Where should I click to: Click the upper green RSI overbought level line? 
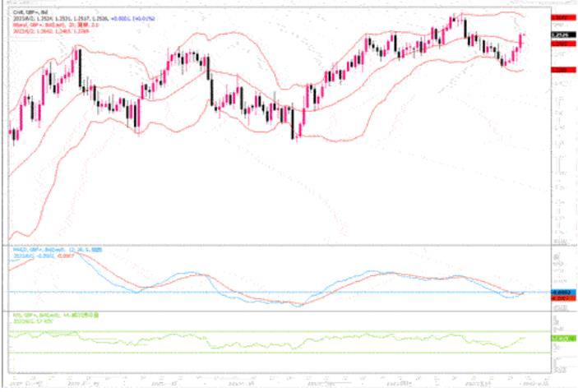click(x=247, y=331)
